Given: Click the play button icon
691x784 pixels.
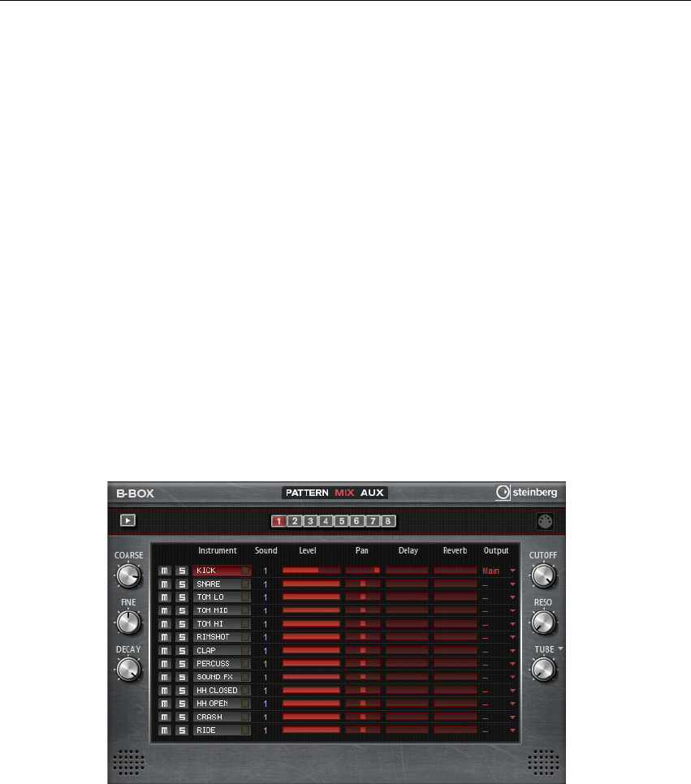Looking at the screenshot, I should [x=128, y=520].
